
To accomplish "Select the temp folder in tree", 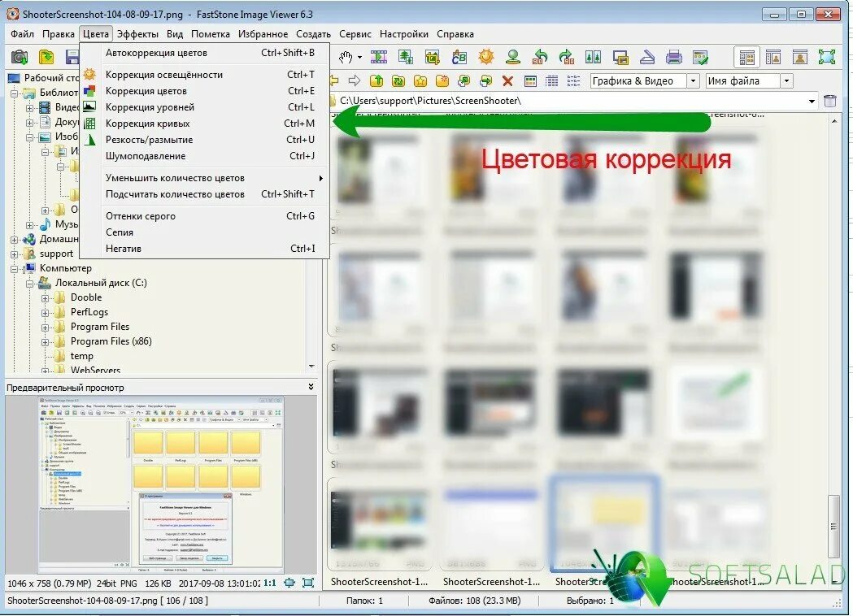I will point(81,356).
